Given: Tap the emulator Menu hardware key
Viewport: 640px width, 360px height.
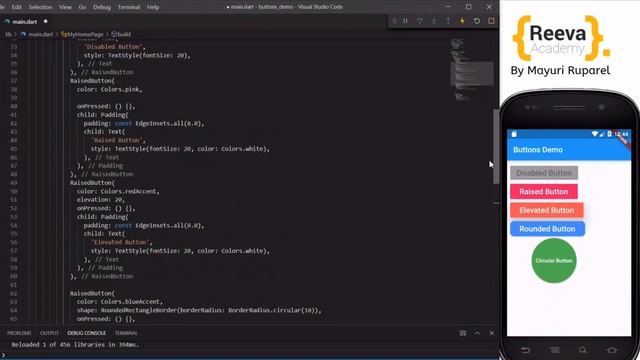Looking at the screenshot, I should point(554,350).
